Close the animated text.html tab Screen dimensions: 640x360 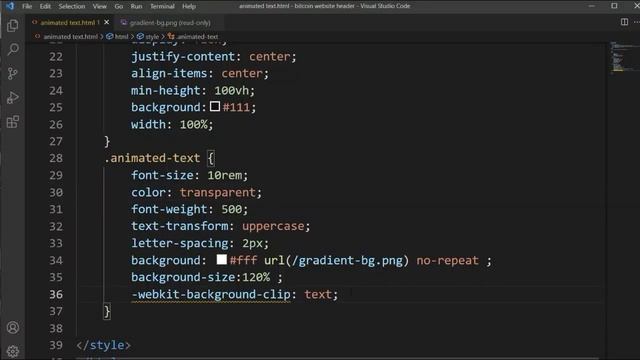tap(107, 22)
